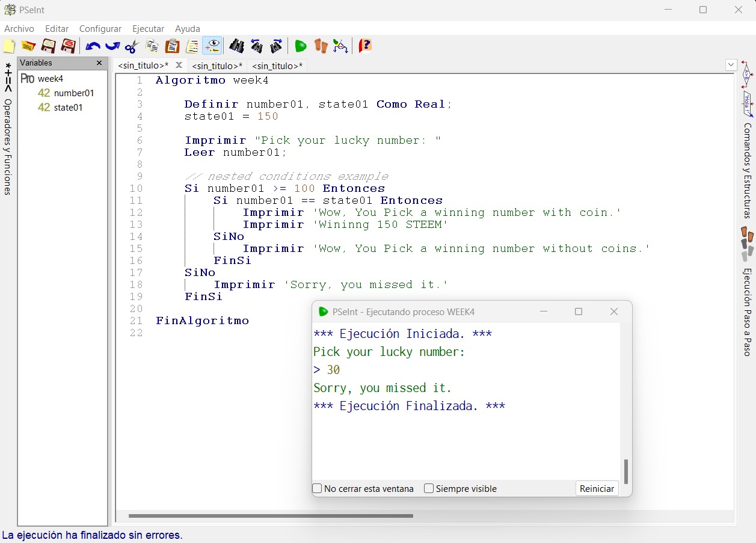The image size is (756, 543).
Task: Click the Cut scissors icon
Action: (x=132, y=46)
